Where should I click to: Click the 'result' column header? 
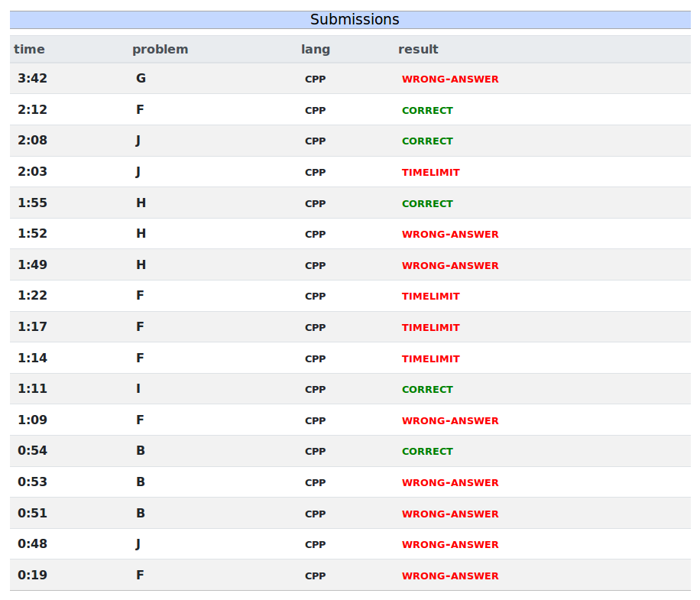tap(418, 50)
